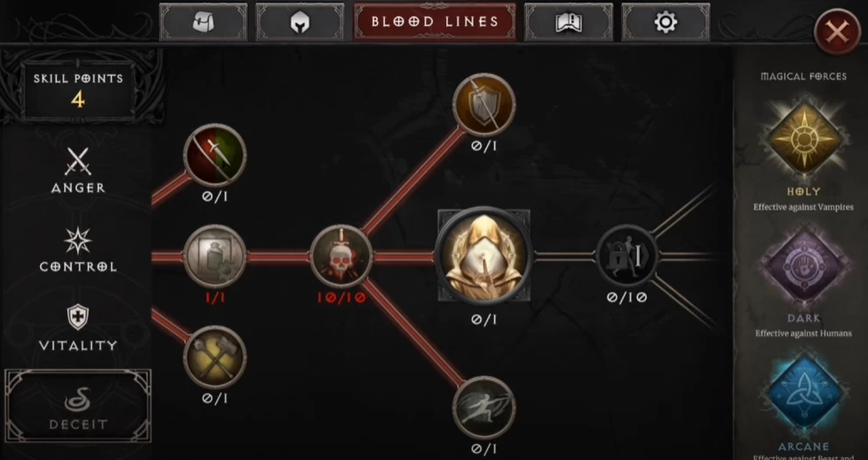Switch to the Blood Lines tab
868x460 pixels.
point(435,22)
